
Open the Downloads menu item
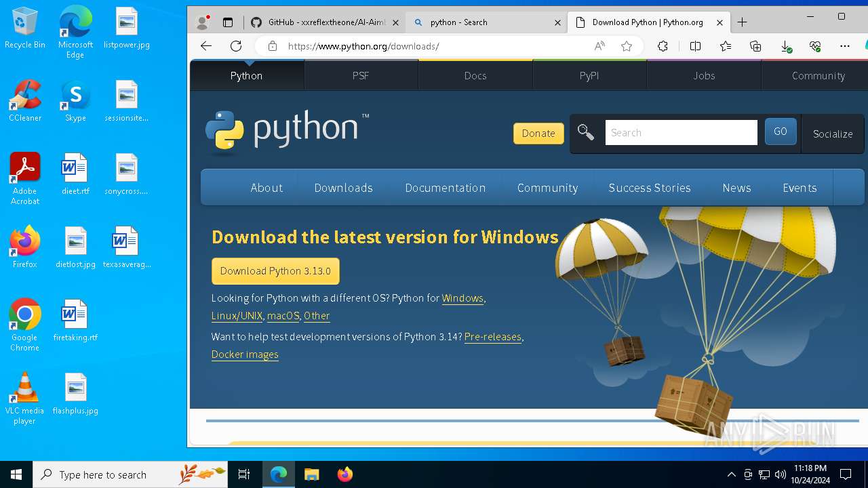[343, 188]
